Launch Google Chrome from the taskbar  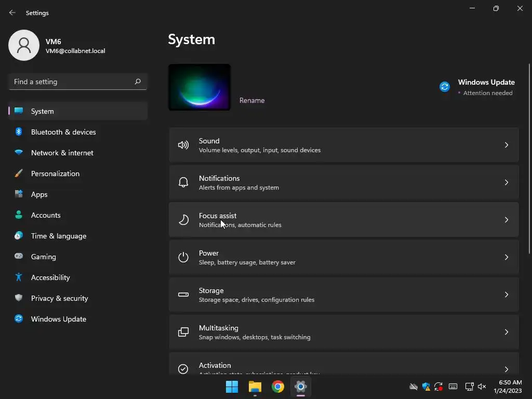pos(278,387)
